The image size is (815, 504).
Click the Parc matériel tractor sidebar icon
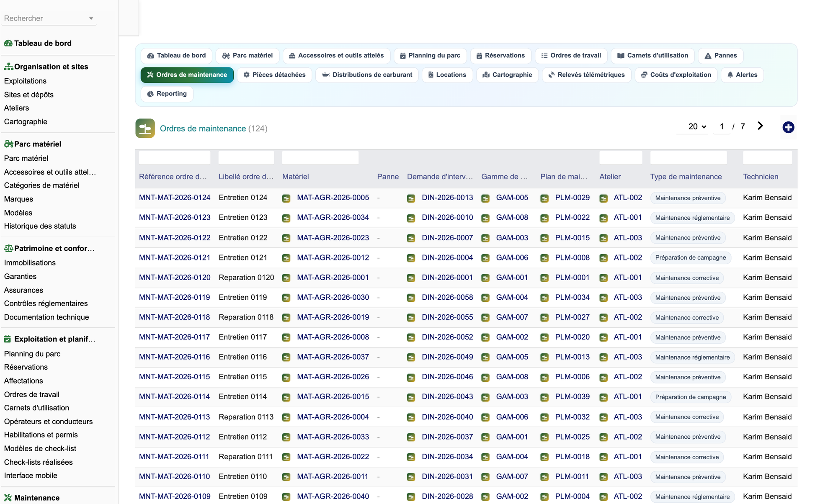(x=8, y=144)
